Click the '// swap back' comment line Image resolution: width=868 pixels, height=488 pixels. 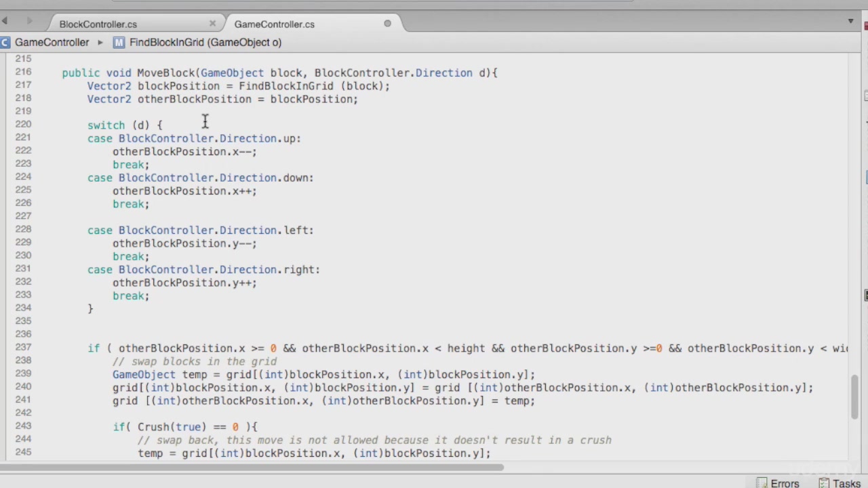[374, 440]
